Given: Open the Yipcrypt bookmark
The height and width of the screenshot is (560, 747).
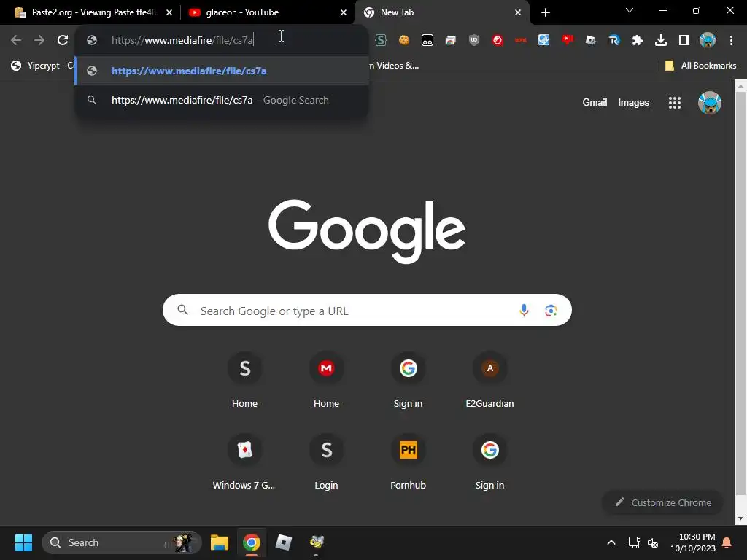Looking at the screenshot, I should [x=43, y=65].
